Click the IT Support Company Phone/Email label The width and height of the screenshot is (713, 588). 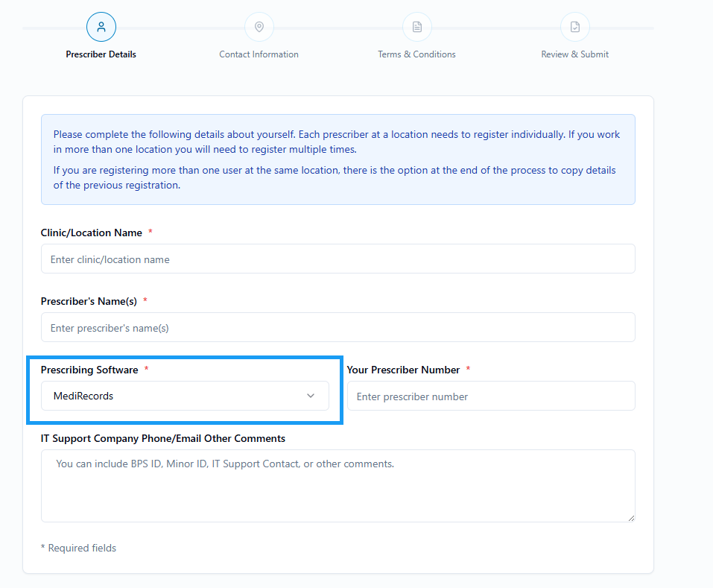(x=162, y=438)
